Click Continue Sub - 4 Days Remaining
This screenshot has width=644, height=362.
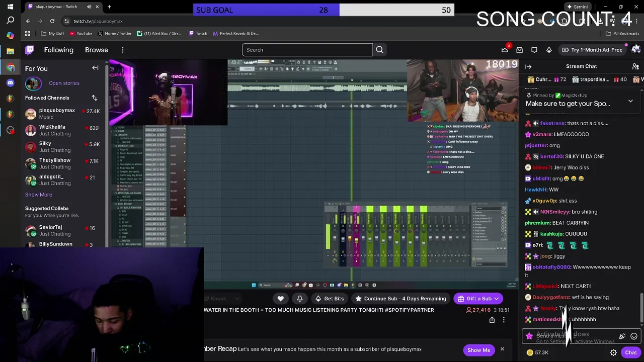(x=400, y=299)
